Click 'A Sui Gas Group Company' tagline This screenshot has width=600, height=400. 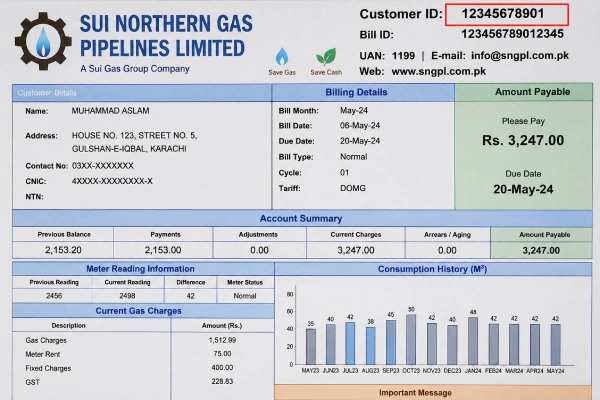coord(135,69)
